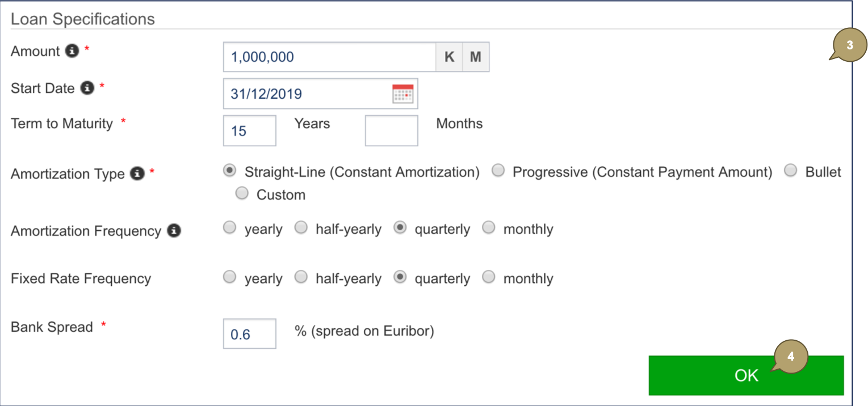Image resolution: width=868 pixels, height=406 pixels.
Task: Open the calendar date picker icon
Action: pos(403,94)
